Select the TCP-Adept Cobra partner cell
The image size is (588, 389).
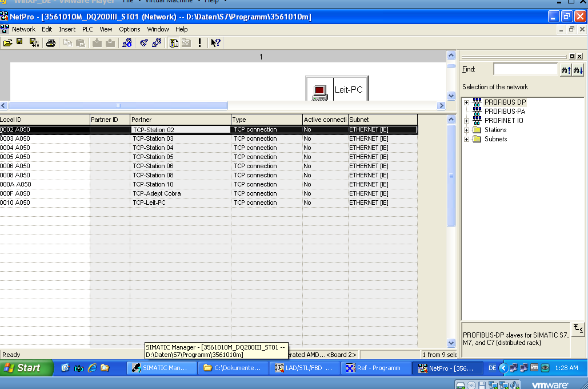pos(181,193)
